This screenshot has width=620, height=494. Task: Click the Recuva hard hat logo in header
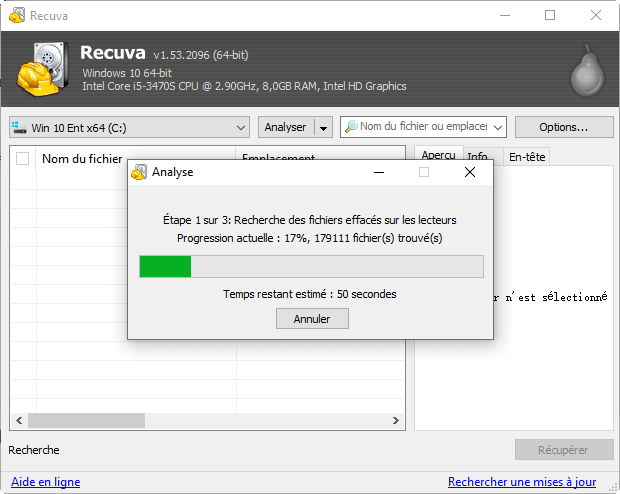click(x=42, y=69)
